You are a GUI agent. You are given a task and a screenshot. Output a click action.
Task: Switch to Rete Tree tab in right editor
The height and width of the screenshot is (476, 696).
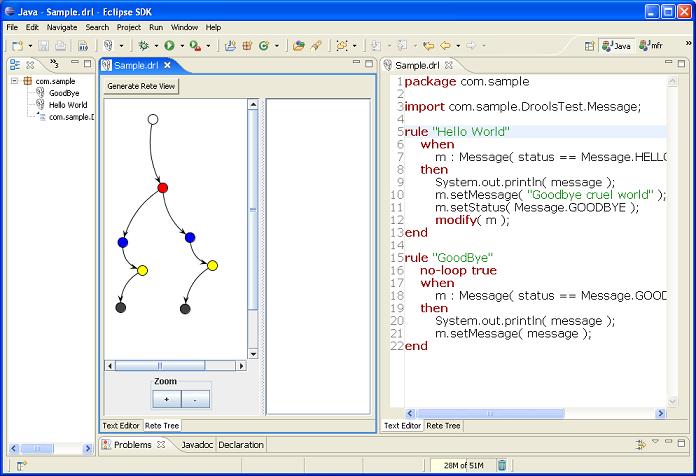coord(443,426)
